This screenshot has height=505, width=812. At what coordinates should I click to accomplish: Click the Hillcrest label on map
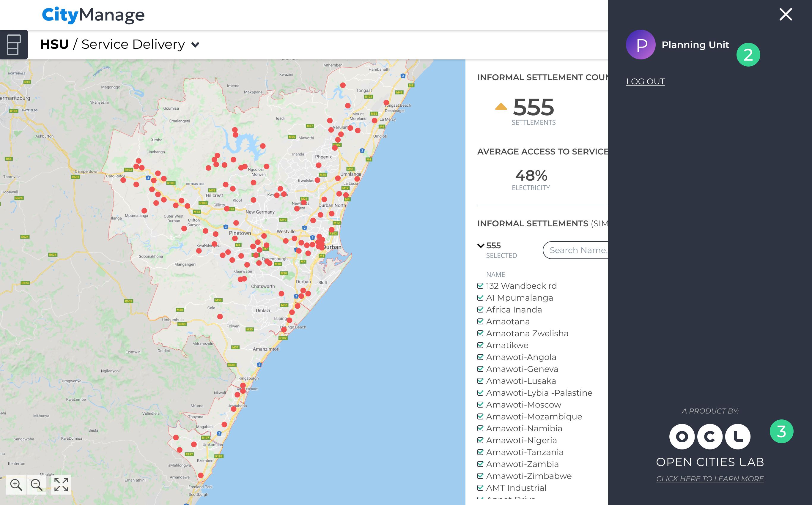pos(214,195)
